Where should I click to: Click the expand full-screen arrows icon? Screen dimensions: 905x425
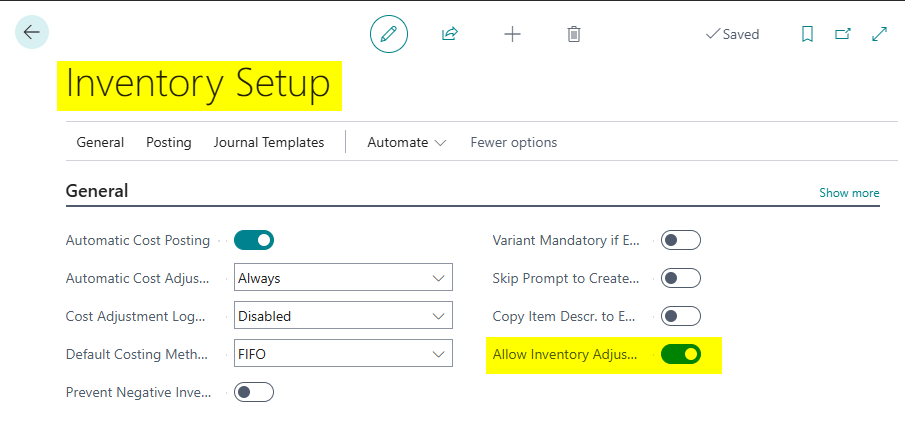click(x=880, y=34)
